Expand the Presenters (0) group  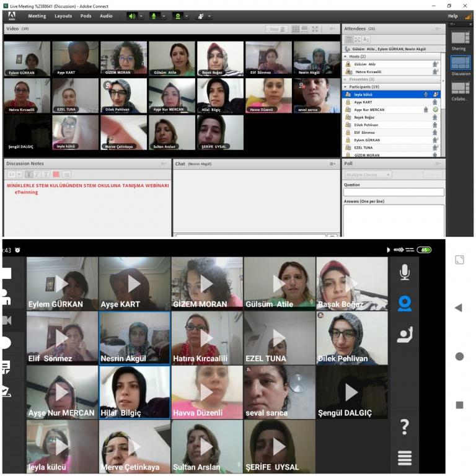(x=346, y=79)
